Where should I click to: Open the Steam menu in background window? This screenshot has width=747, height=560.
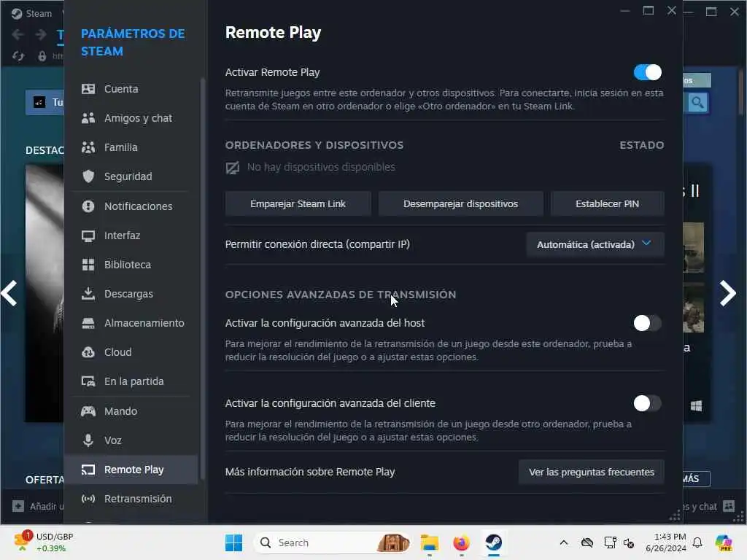coord(38,13)
